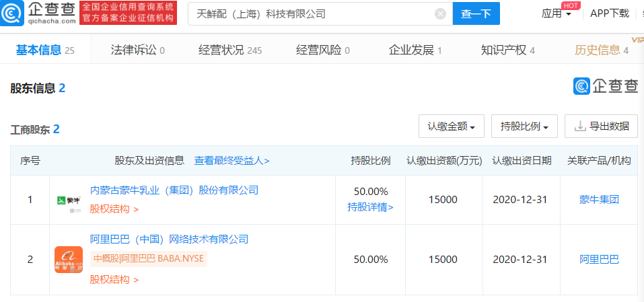Click 2020-12-31 date in Alibaba row

(x=520, y=260)
